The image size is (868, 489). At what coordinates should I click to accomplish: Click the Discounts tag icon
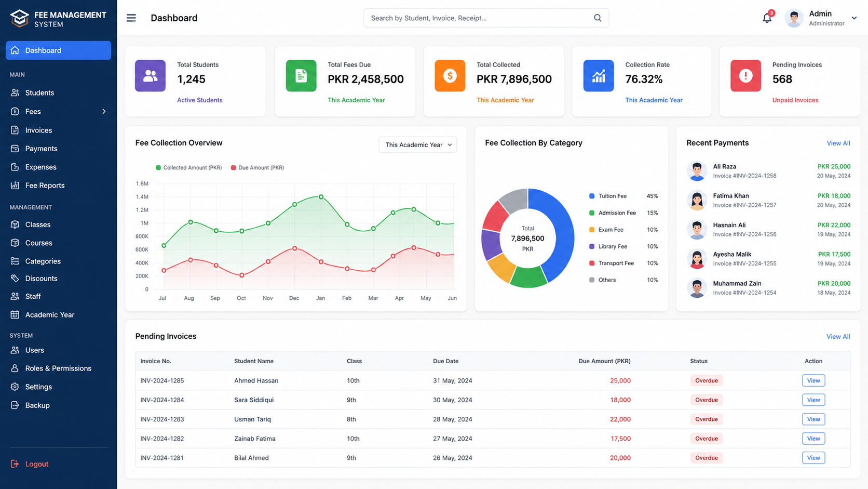pyautogui.click(x=15, y=279)
